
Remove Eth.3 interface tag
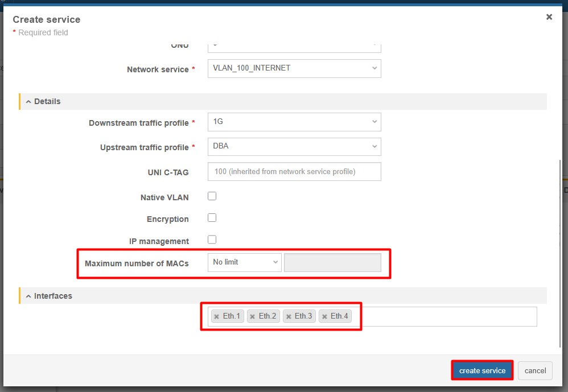point(289,317)
